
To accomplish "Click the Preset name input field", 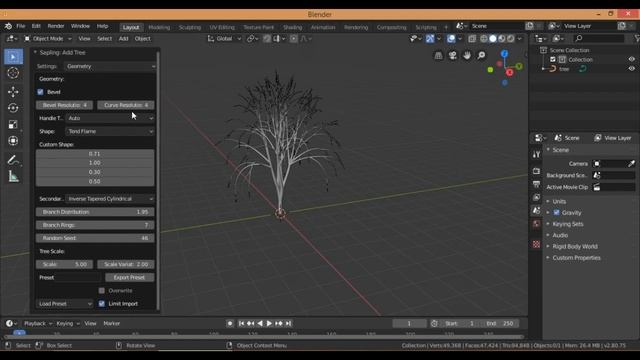I will [x=78, y=278].
